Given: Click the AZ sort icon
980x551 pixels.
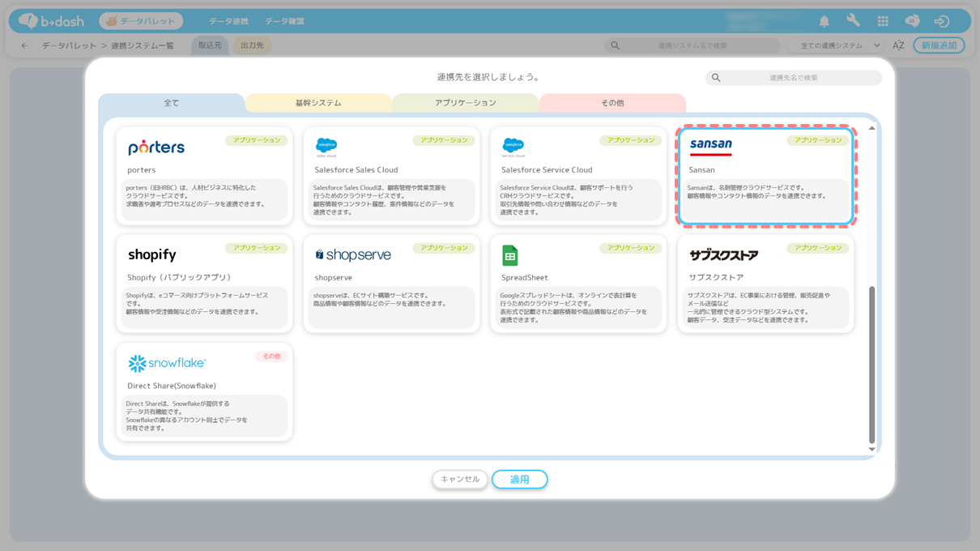Looking at the screenshot, I should [898, 45].
